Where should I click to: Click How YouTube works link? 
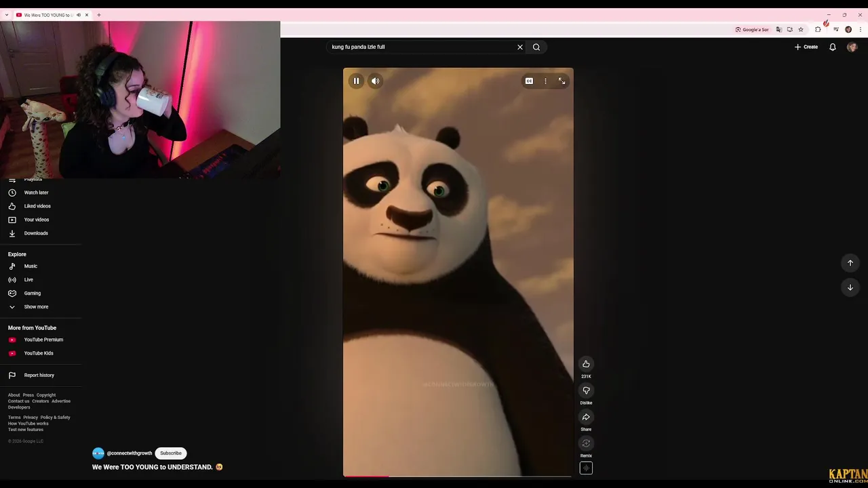pos(28,424)
